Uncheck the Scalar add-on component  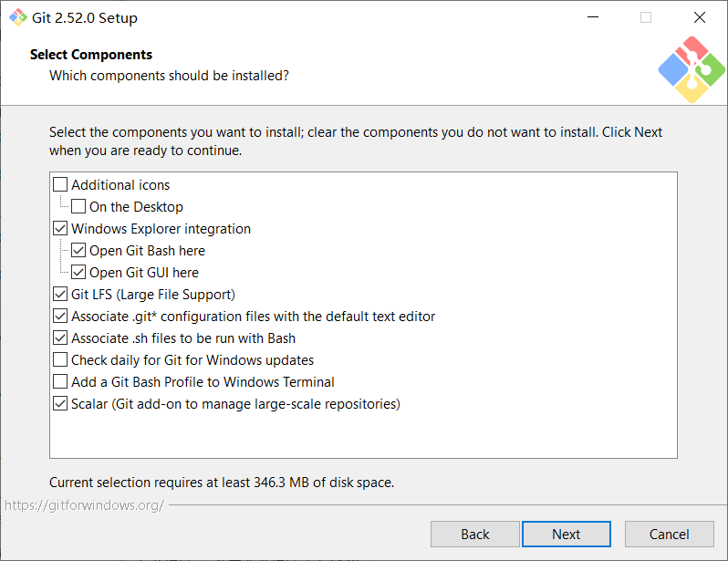coord(60,404)
